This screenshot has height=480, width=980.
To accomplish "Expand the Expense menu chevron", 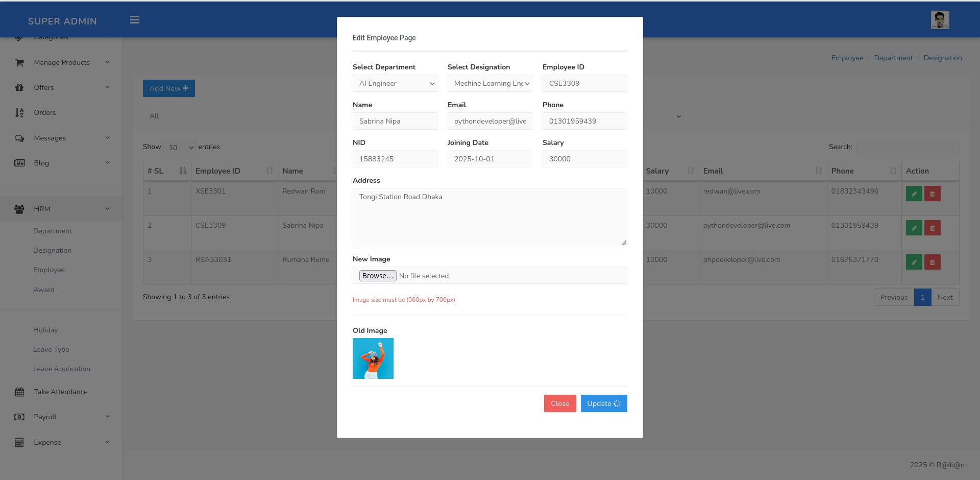I will pyautogui.click(x=108, y=442).
